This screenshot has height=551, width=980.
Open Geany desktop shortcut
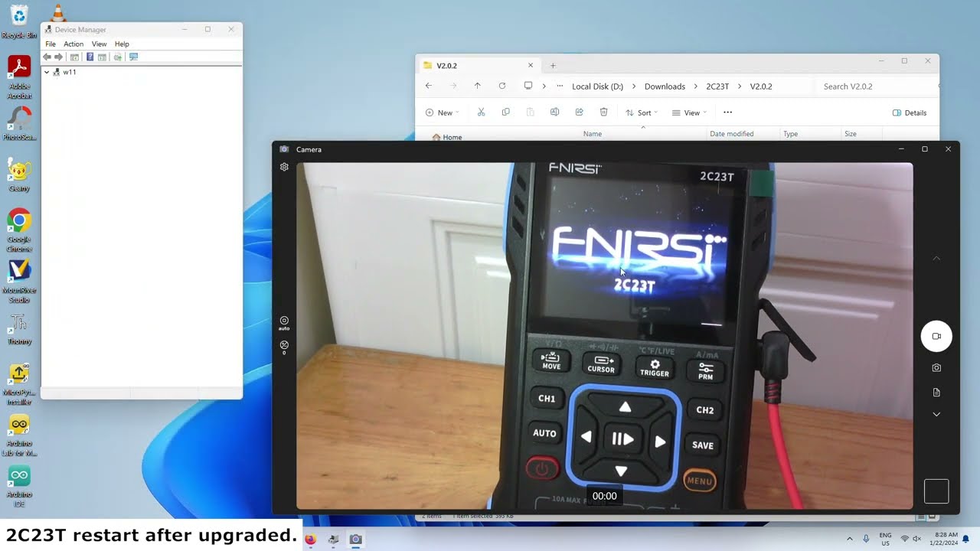tap(19, 175)
